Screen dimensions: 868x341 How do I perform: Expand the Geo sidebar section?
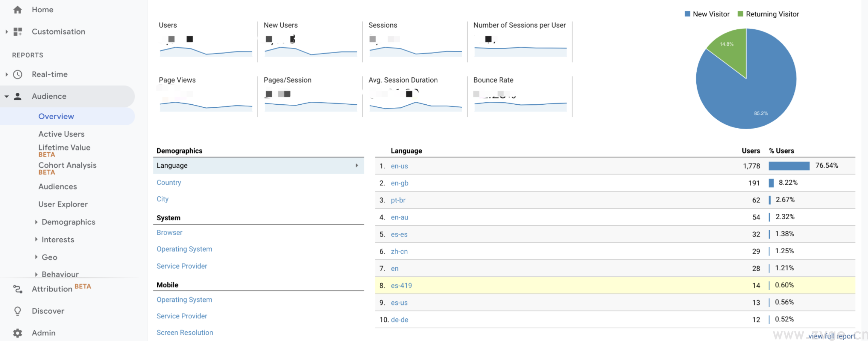coord(36,257)
